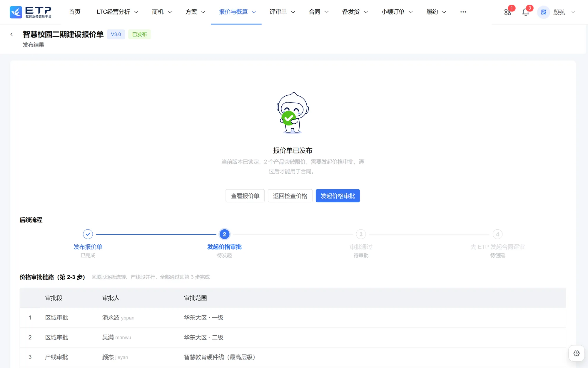This screenshot has width=588, height=368.
Task: Click the 已发布 status tag
Action: pos(139,34)
